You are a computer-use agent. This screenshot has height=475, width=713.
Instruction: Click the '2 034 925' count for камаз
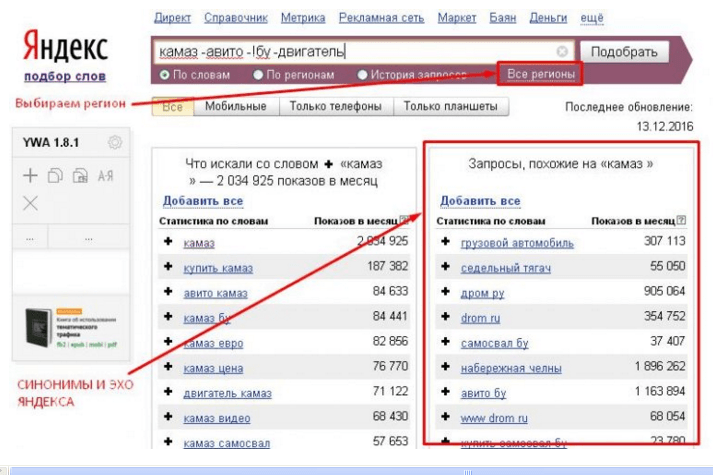tap(382, 241)
